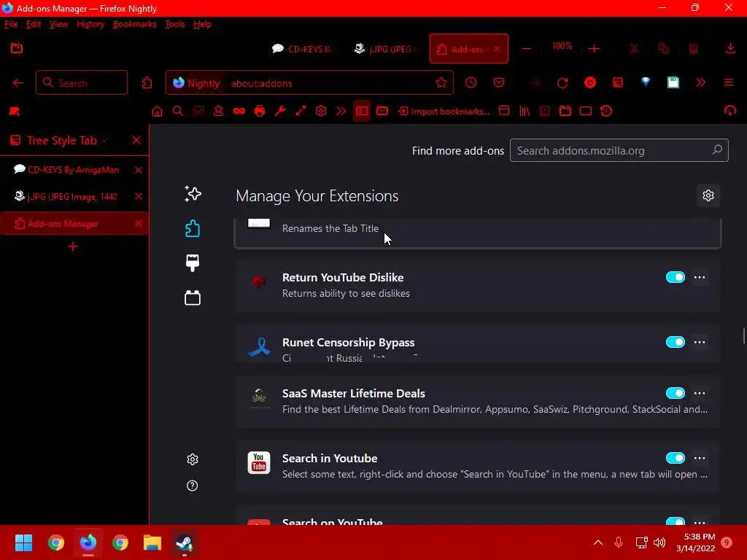747x560 pixels.
Task: Open add-ons support help icon
Action: [193, 486]
